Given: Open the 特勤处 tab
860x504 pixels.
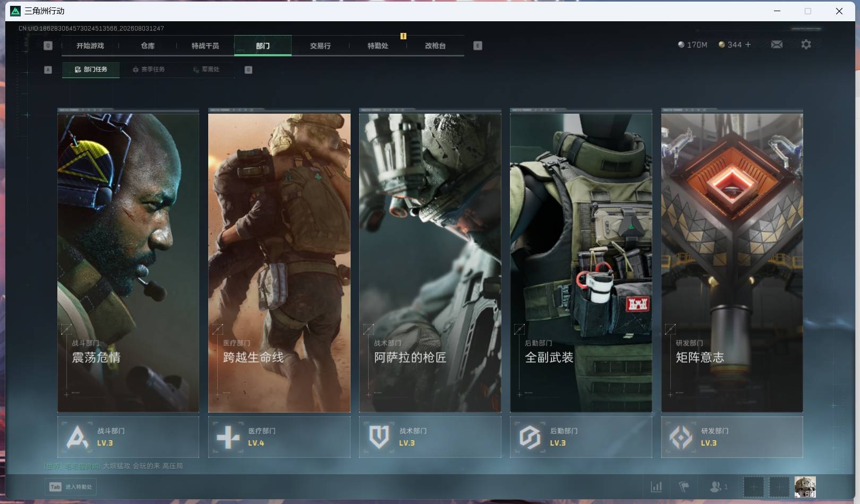Looking at the screenshot, I should point(378,46).
